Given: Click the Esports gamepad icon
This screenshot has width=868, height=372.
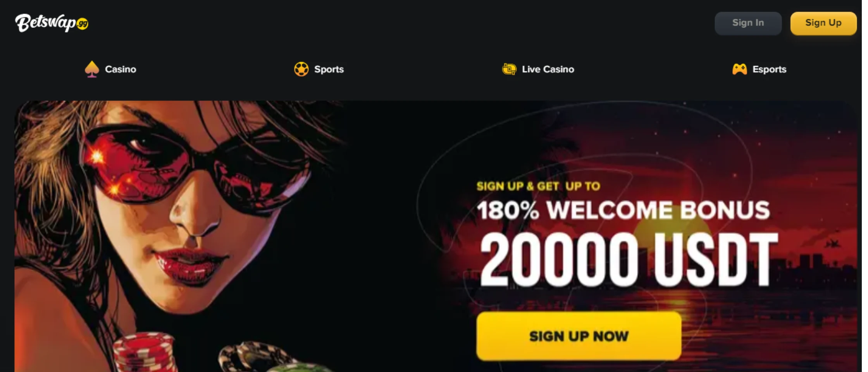Looking at the screenshot, I should (739, 69).
